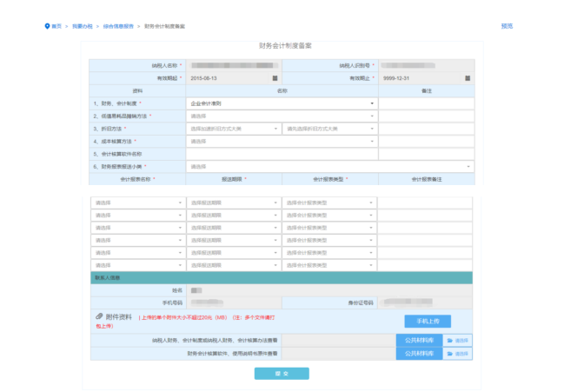Open the 有效期起 calendar date picker icon
The height and width of the screenshot is (392, 564).
(275, 78)
